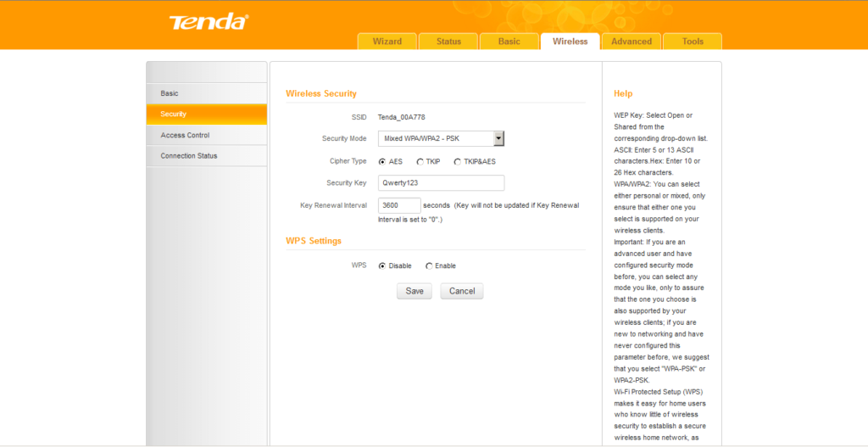Choose the TKIP cipher type
This screenshot has height=447, width=868.
pos(420,161)
